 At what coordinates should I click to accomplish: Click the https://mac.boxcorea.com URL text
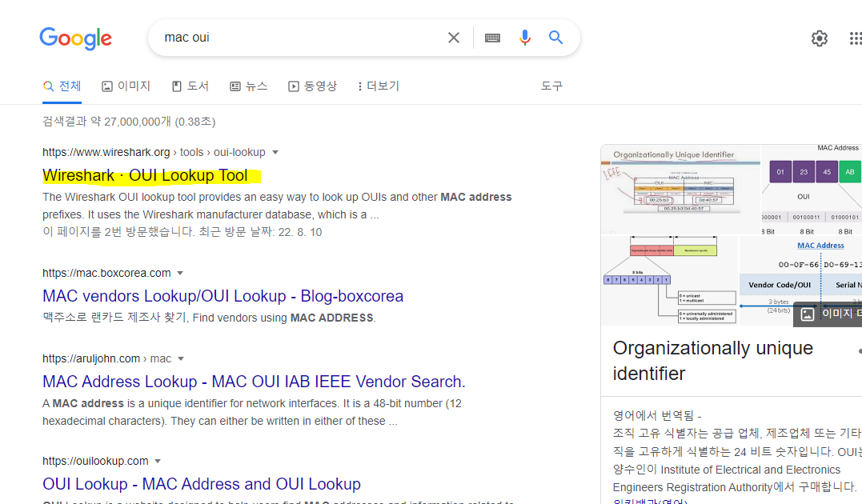[106, 273]
